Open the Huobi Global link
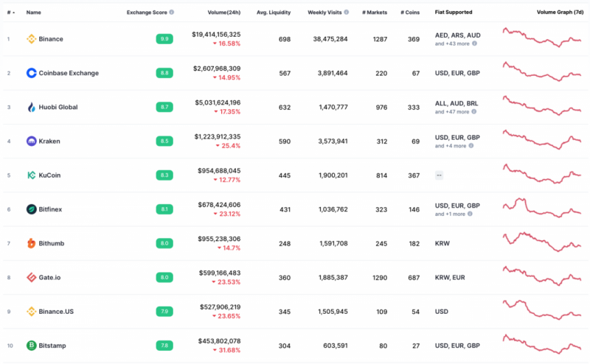The image size is (590, 364). point(58,107)
